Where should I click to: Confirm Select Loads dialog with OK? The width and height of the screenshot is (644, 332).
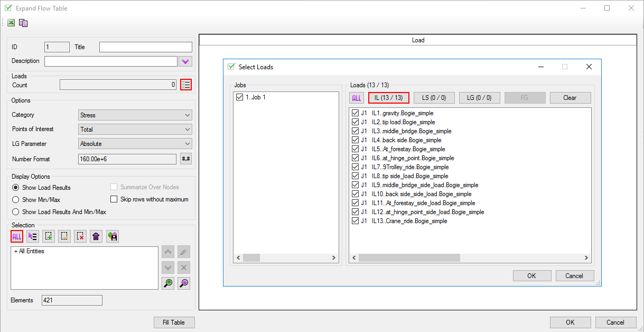pyautogui.click(x=532, y=275)
